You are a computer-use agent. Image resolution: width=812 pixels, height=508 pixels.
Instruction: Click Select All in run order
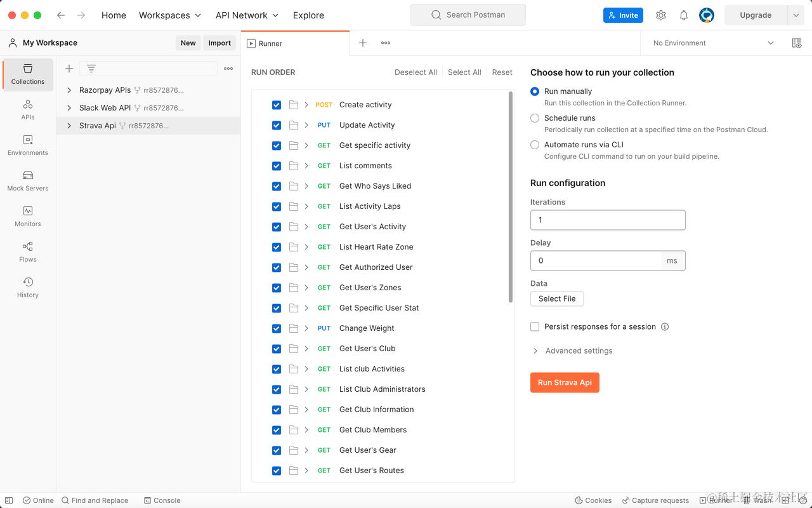[x=464, y=72]
